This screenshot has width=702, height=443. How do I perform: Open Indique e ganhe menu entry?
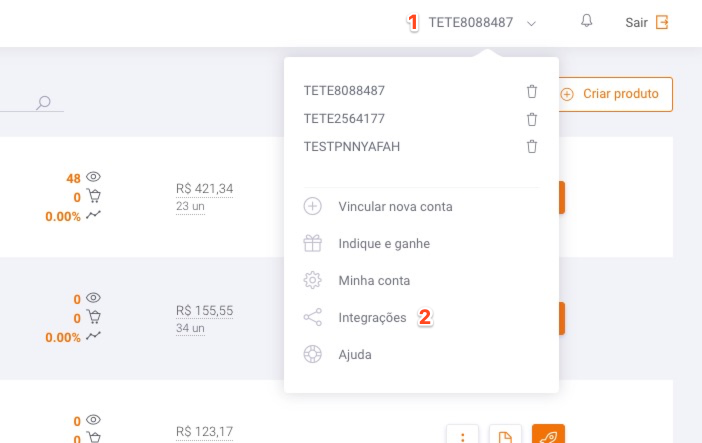click(x=384, y=243)
